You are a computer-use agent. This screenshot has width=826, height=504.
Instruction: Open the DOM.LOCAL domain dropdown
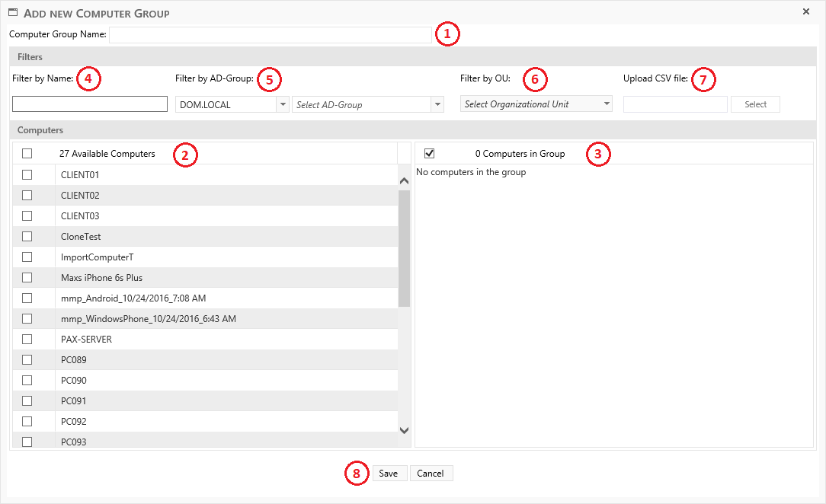pyautogui.click(x=283, y=104)
